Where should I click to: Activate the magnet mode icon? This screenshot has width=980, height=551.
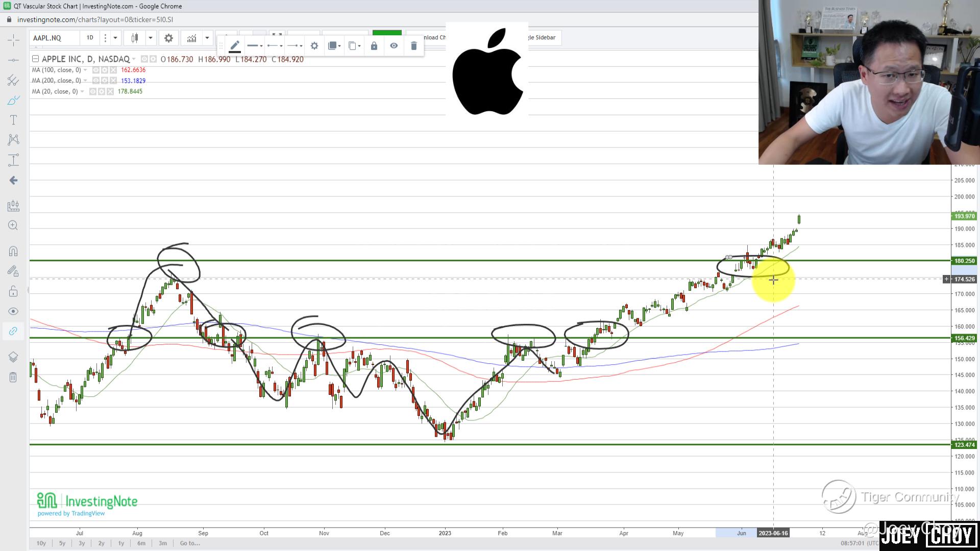point(13,251)
